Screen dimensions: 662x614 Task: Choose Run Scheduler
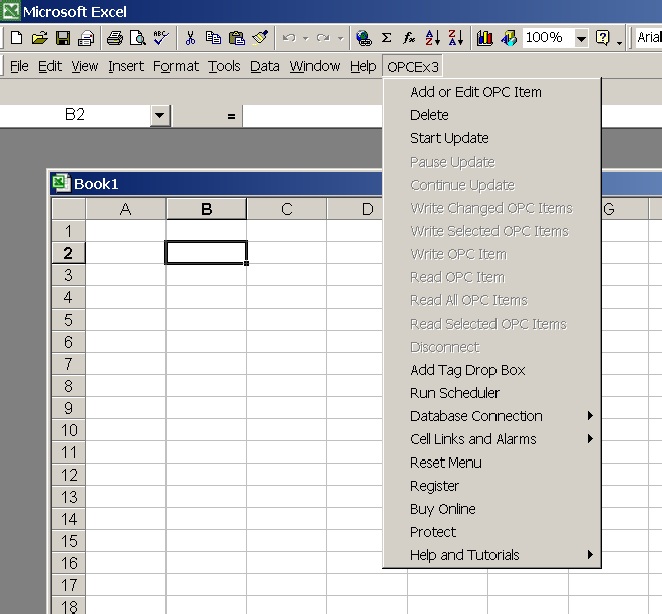coord(492,393)
